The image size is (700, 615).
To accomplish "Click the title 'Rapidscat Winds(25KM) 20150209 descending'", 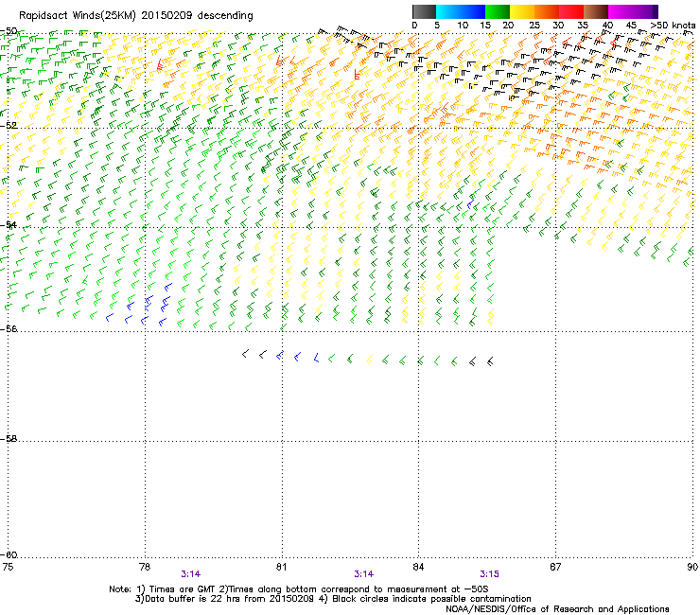I will 135,16.
